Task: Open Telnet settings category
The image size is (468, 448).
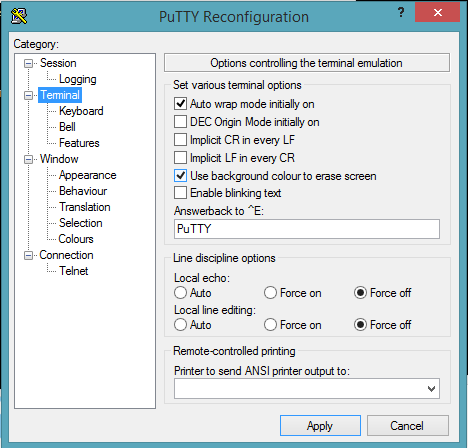Action: (x=73, y=271)
